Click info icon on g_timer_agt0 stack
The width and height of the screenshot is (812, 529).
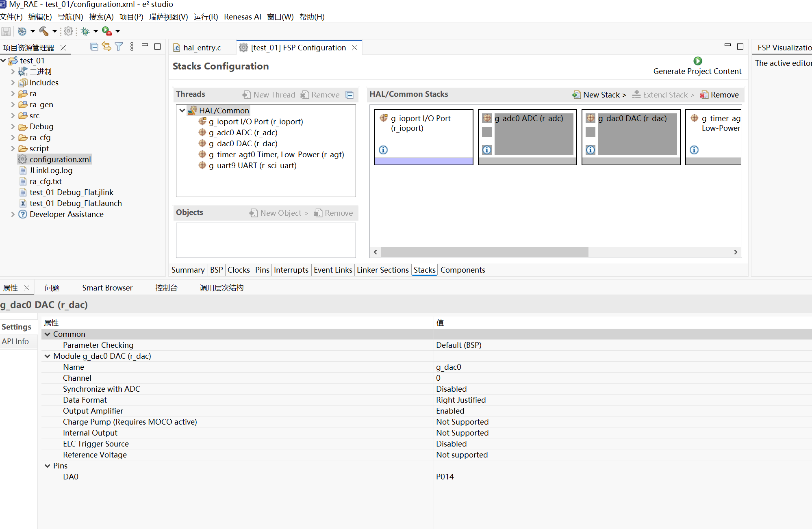694,150
